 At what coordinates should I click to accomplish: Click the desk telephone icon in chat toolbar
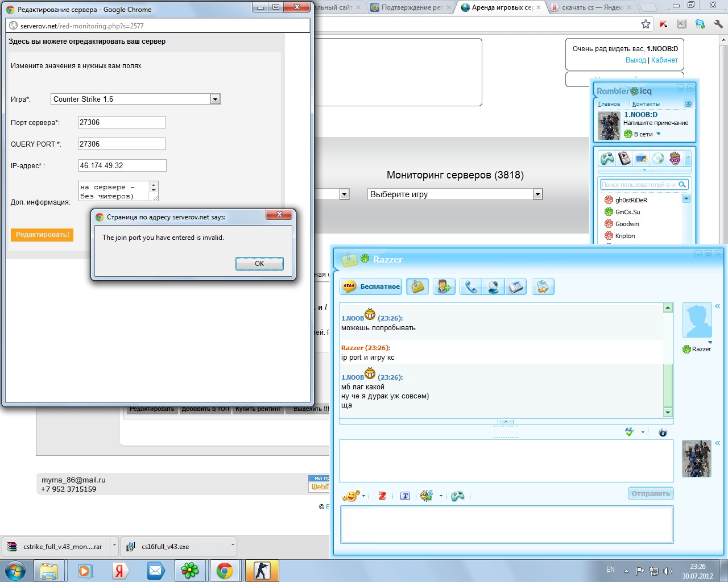point(516,286)
